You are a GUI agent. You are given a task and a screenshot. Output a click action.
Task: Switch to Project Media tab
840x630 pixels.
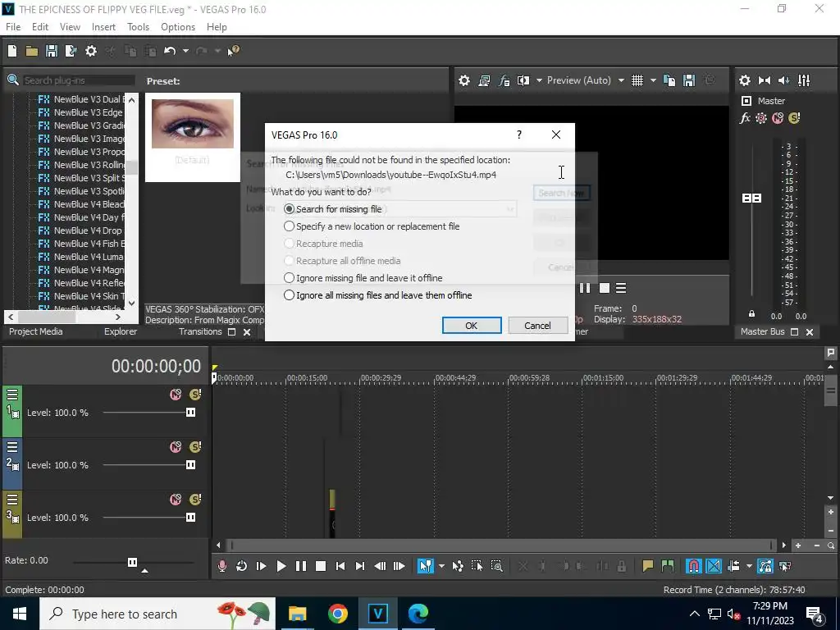click(x=36, y=331)
